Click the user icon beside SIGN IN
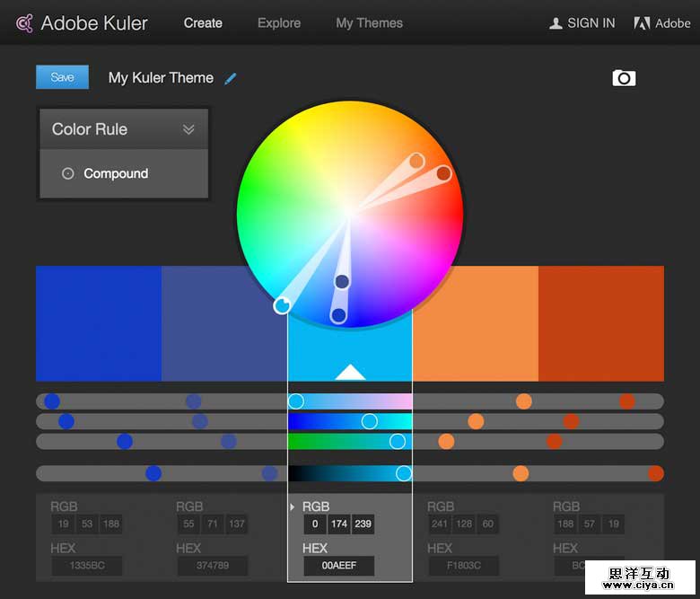The image size is (700, 599). tap(556, 23)
